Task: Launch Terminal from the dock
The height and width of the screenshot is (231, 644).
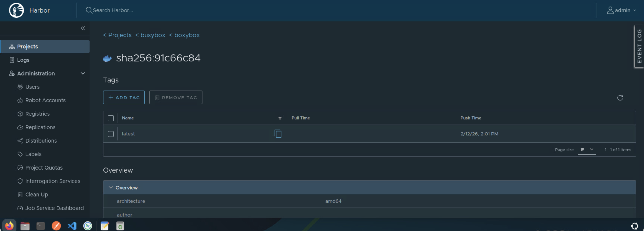Action: [x=41, y=226]
